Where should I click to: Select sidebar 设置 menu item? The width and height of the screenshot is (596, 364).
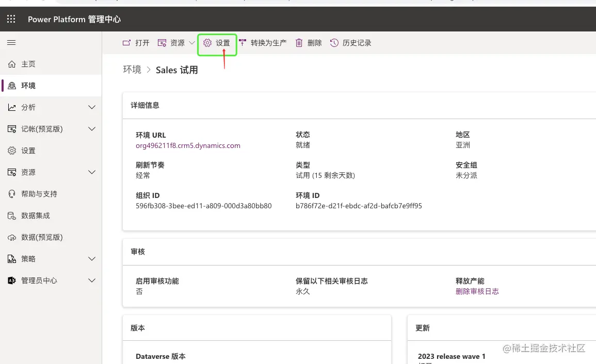click(51, 151)
